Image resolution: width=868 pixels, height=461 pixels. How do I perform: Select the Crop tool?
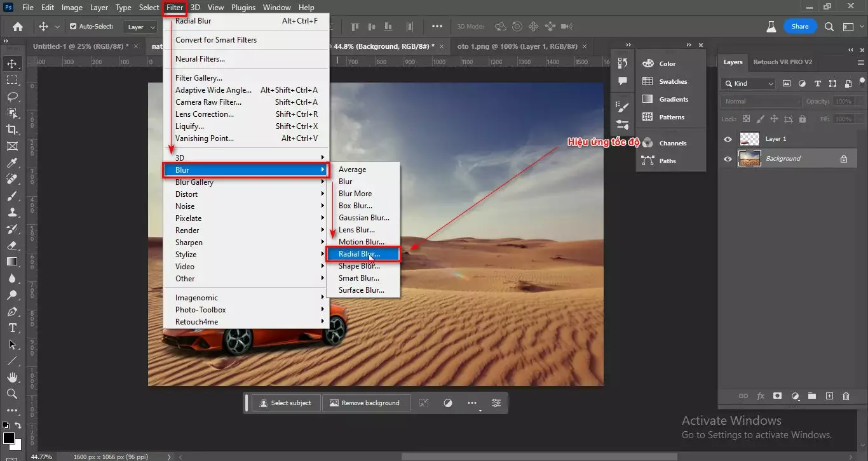pos(11,128)
